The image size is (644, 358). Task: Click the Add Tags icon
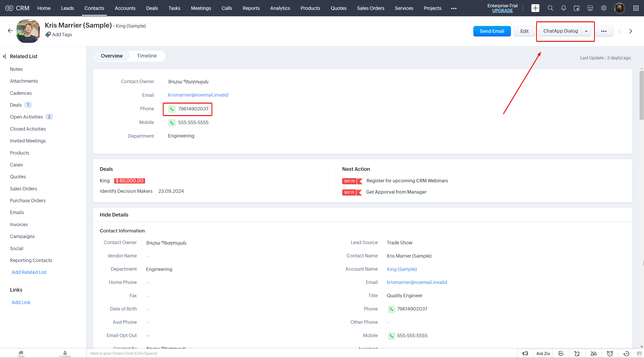tap(48, 34)
